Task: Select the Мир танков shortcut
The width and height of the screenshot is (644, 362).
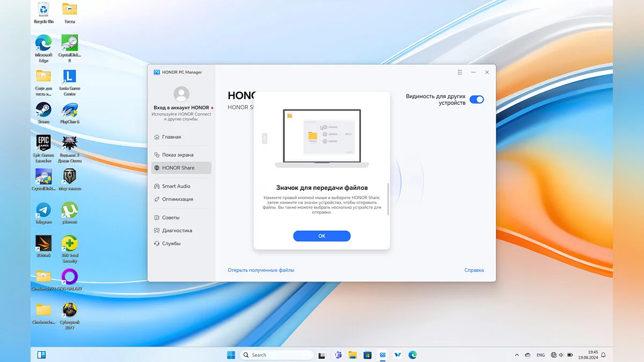Action: (70, 180)
